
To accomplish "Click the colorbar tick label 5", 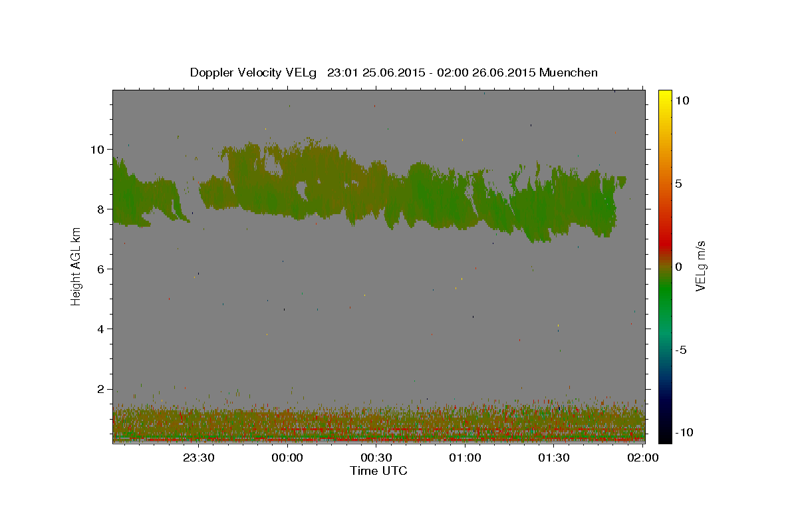I will tap(680, 184).
